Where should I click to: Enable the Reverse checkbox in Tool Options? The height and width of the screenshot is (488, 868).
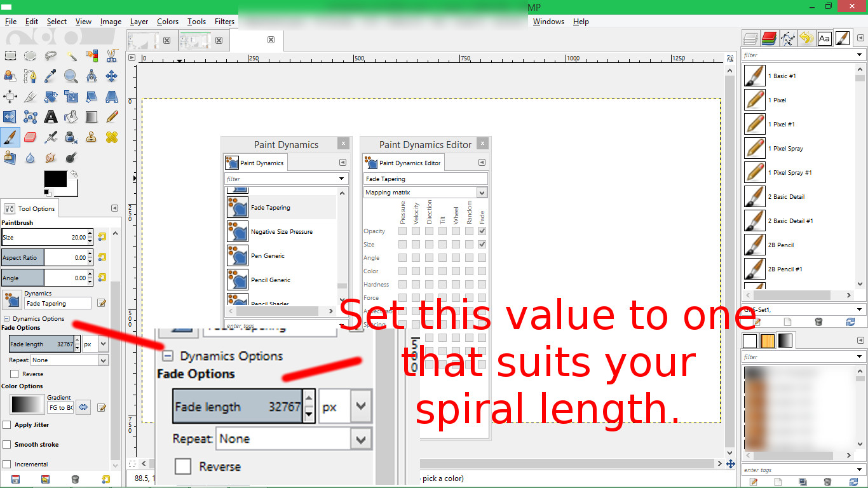[x=14, y=374]
